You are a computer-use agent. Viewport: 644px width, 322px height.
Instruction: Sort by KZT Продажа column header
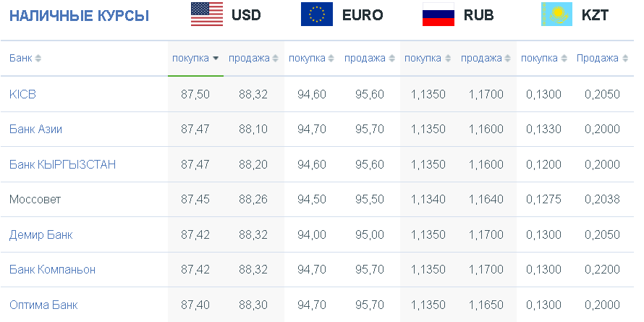602,59
